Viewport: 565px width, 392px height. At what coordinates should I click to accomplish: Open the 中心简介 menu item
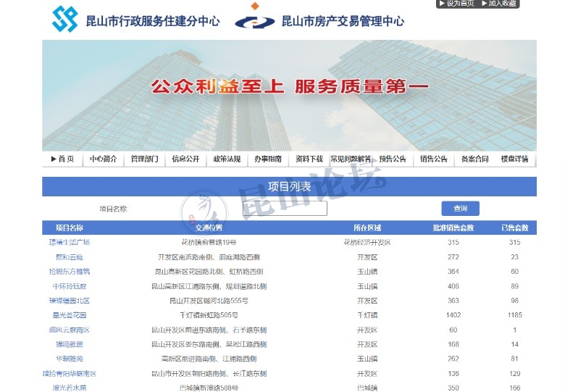click(x=104, y=159)
